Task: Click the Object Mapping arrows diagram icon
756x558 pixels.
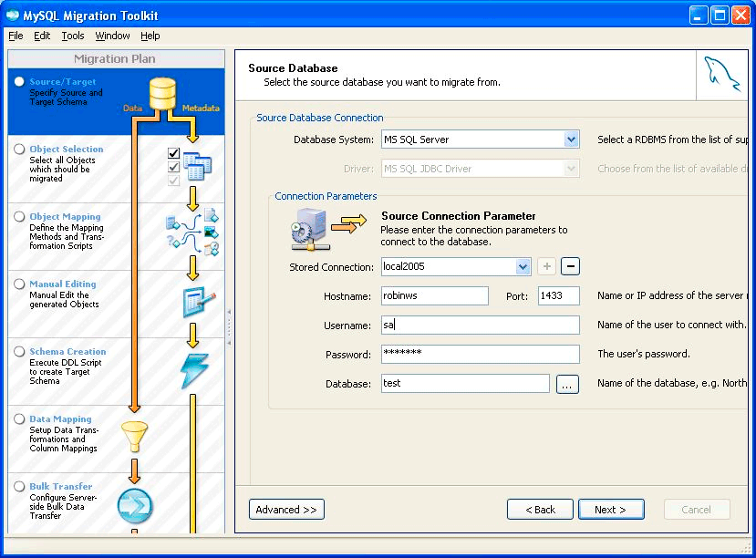Action: pos(192,232)
